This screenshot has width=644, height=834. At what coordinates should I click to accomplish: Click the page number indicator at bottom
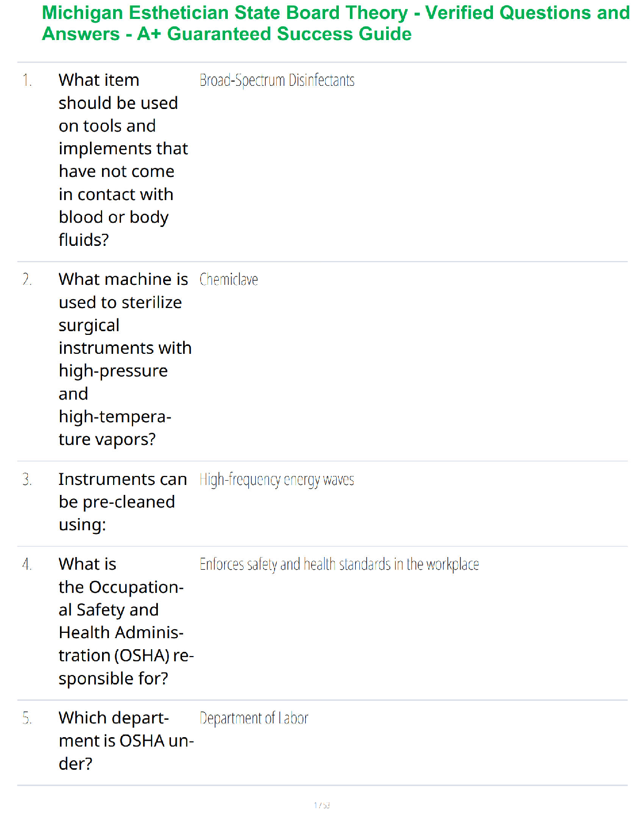(322, 805)
